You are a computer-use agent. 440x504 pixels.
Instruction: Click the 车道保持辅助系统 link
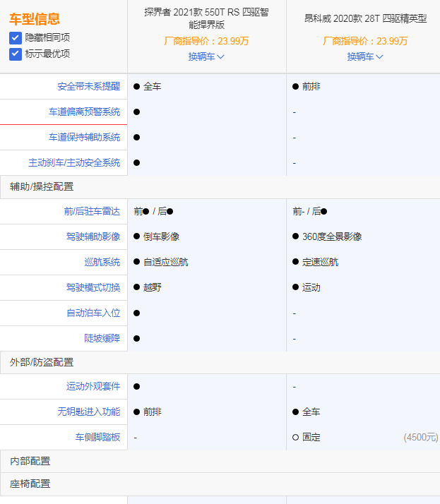(x=84, y=138)
